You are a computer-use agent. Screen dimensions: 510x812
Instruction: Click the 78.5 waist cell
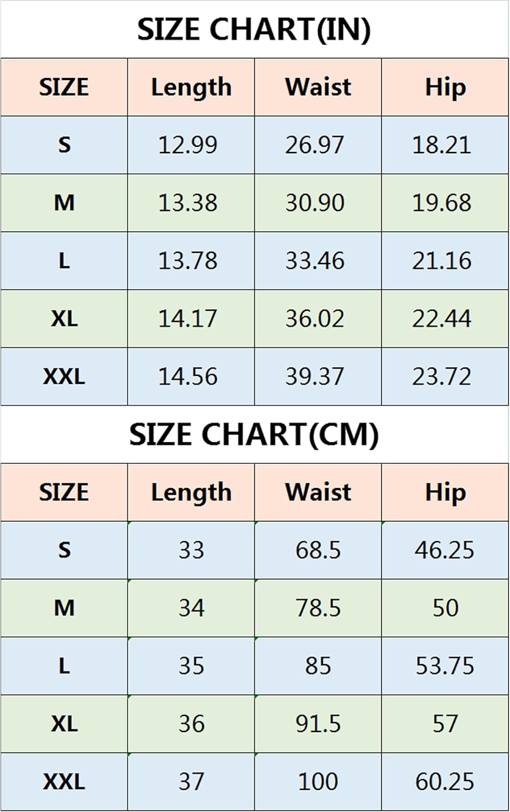(x=318, y=608)
